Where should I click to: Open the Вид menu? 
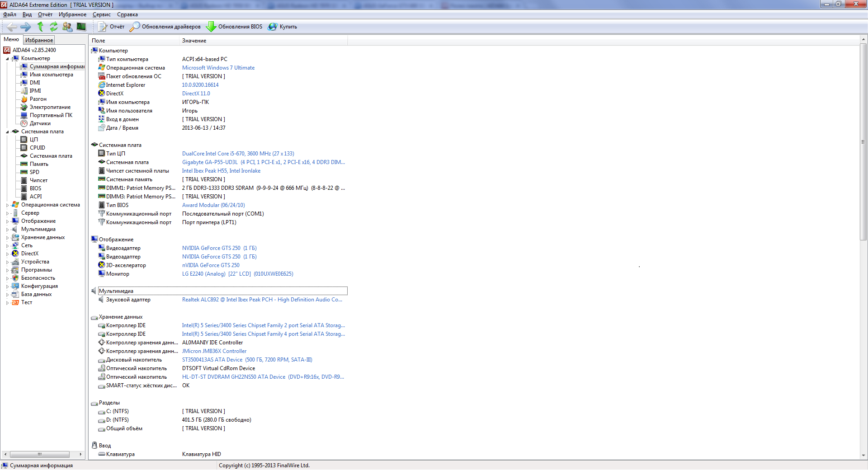(27, 14)
